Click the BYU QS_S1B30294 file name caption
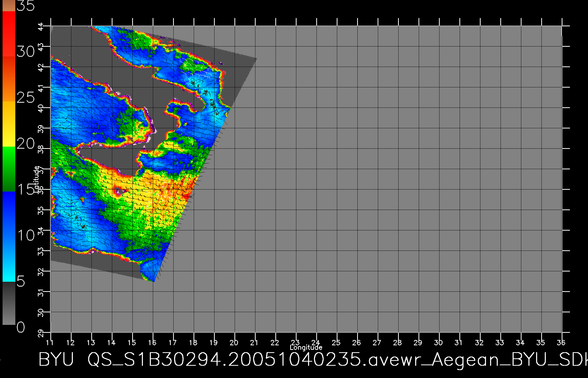Viewport: 588px width, 378px height. tap(313, 360)
